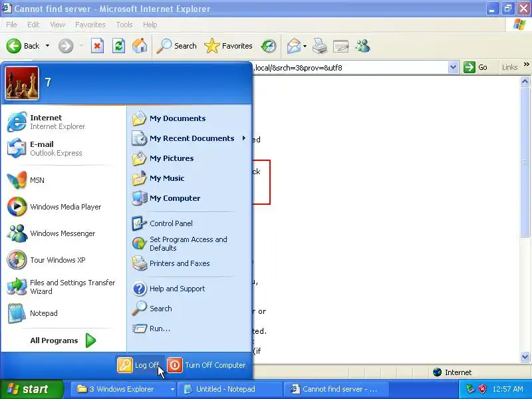Expand All Programs list

[63, 340]
